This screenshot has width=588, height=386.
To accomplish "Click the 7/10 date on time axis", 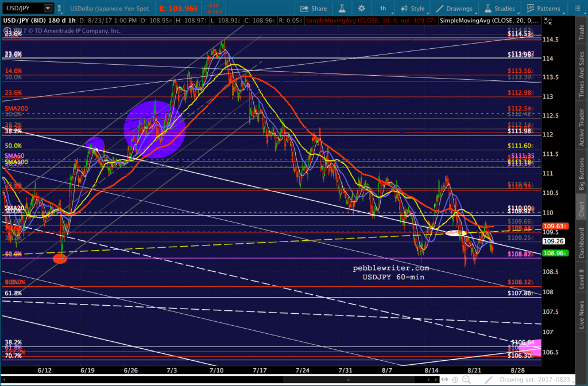I will [x=216, y=371].
